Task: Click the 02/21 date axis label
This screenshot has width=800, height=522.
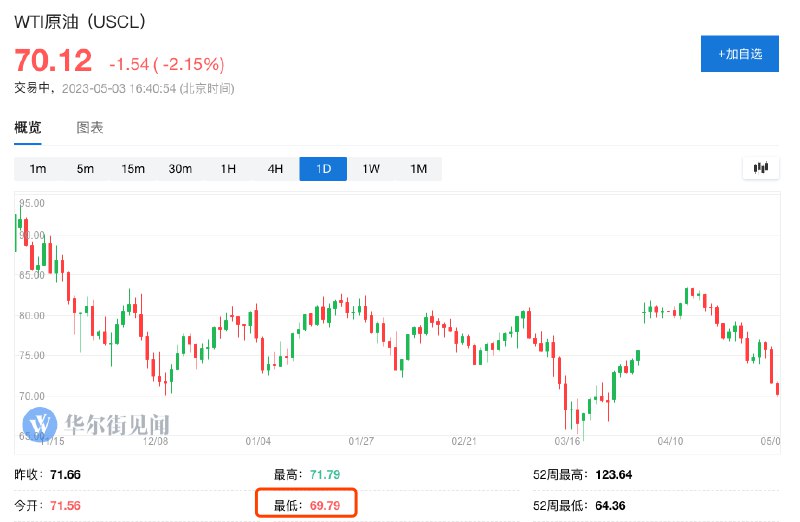Action: pos(464,441)
